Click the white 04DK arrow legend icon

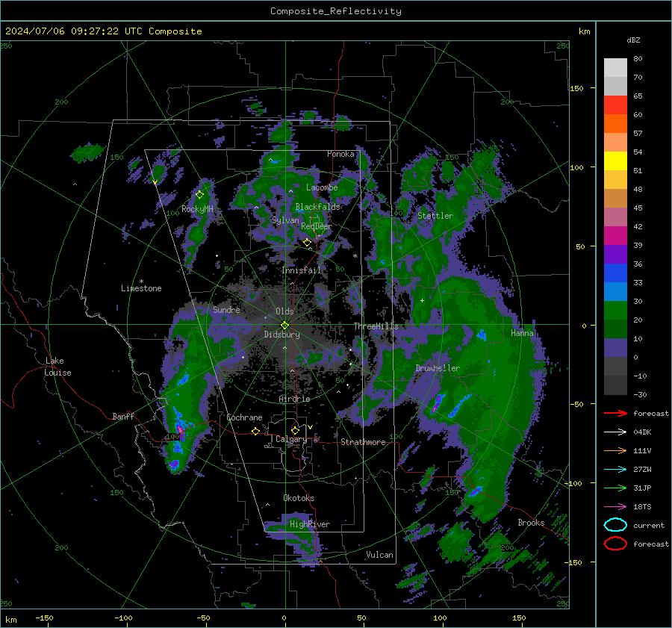tap(615, 432)
